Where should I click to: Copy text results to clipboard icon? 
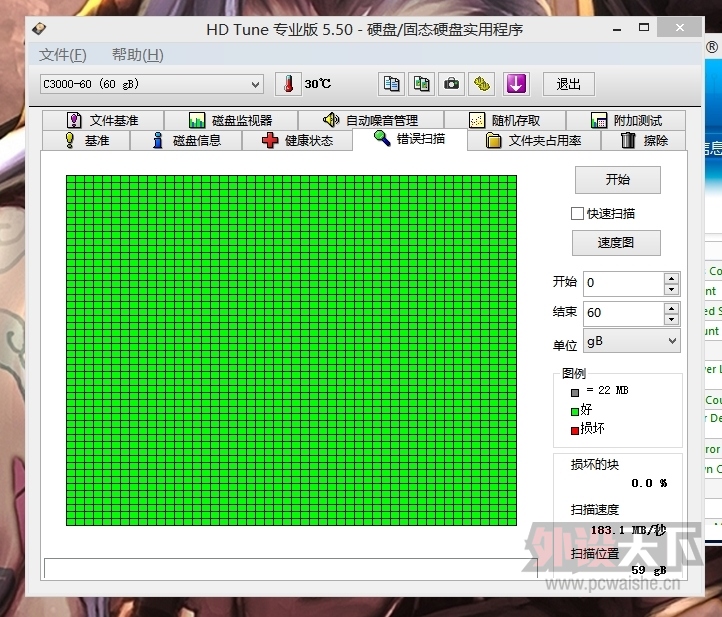coord(391,84)
